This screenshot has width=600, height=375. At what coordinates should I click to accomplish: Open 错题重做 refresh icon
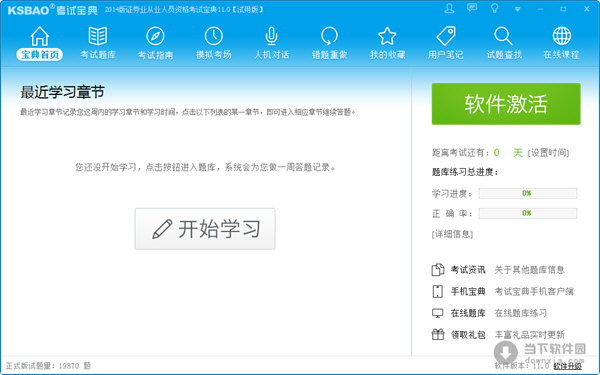point(329,36)
